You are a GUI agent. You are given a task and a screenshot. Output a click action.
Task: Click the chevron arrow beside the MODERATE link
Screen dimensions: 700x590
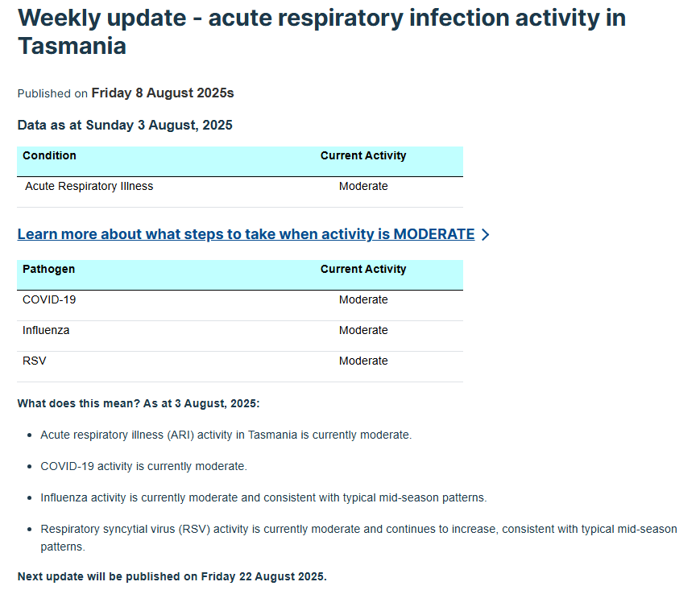pyautogui.click(x=485, y=235)
